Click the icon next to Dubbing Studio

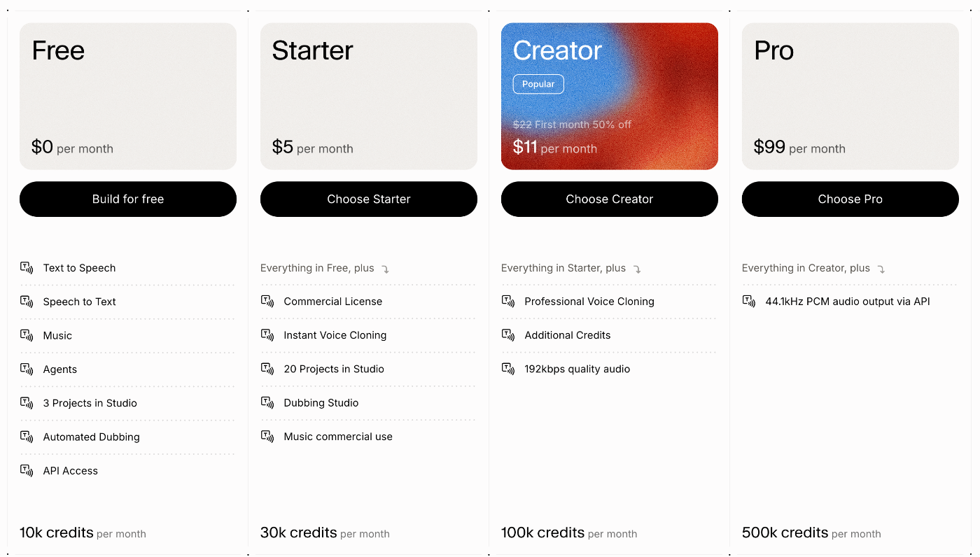(x=267, y=403)
